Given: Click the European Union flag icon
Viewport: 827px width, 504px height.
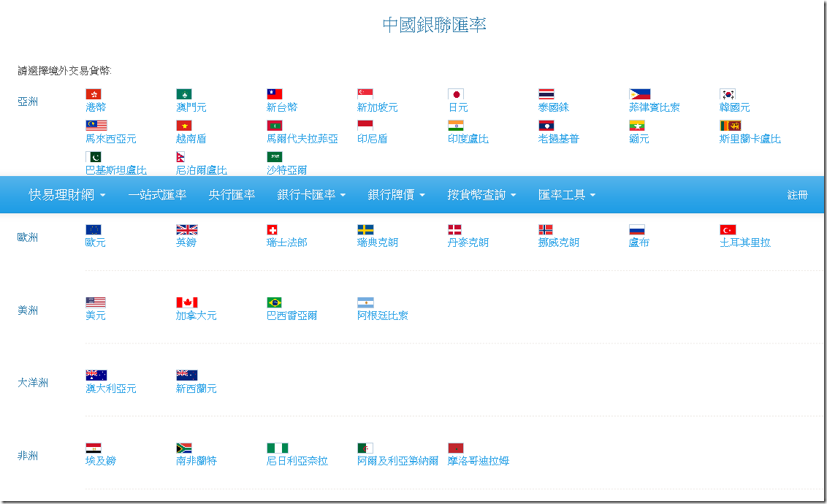Looking at the screenshot, I should pyautogui.click(x=94, y=229).
